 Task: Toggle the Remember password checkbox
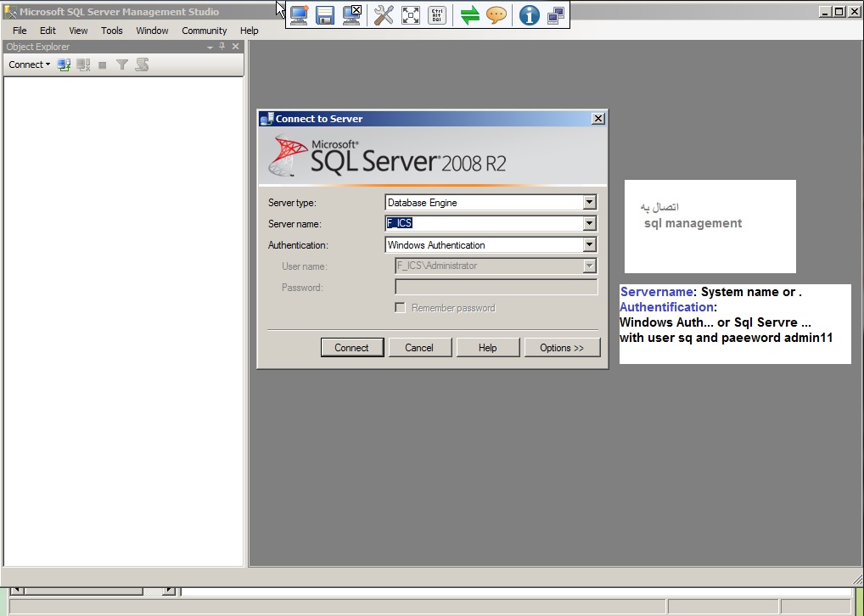[401, 308]
